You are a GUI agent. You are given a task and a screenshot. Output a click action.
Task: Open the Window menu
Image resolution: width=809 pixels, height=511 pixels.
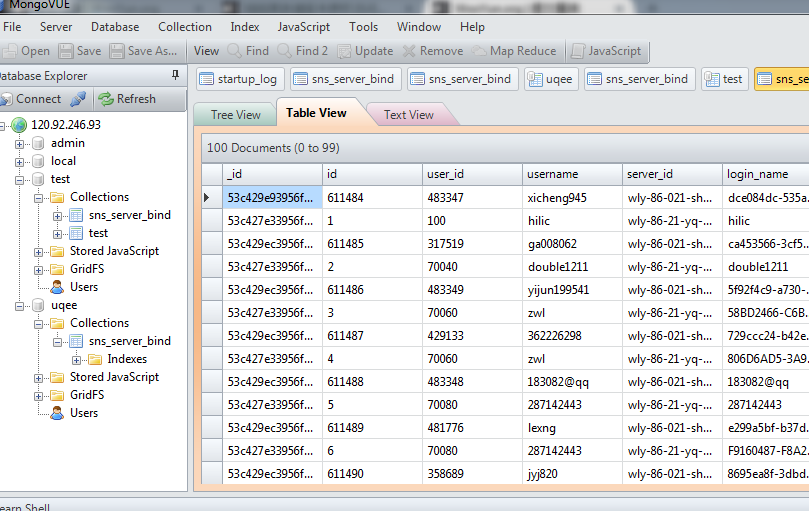[x=418, y=27]
